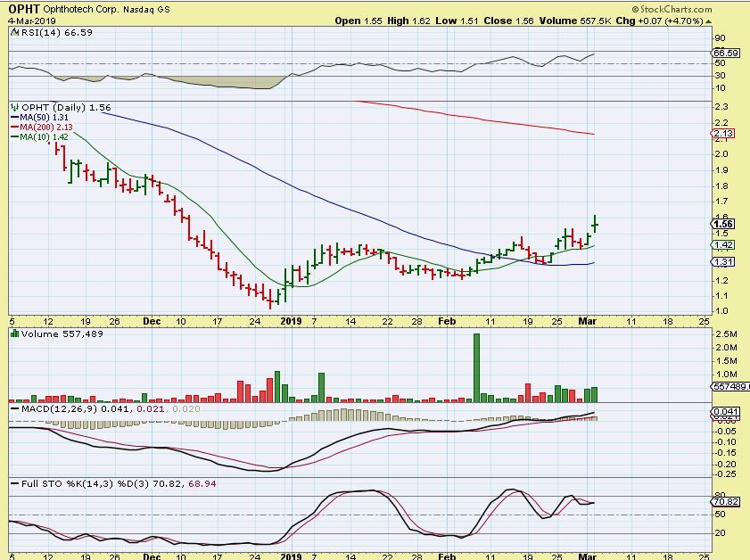The height and width of the screenshot is (560, 750).
Task: Click the price-bar icon beside OPHT (Daily)
Action: [15, 108]
